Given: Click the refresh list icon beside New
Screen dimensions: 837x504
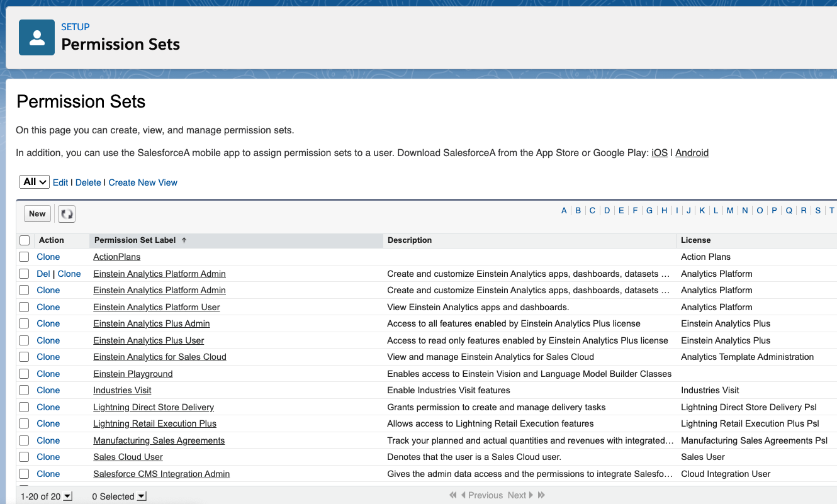Looking at the screenshot, I should (67, 214).
